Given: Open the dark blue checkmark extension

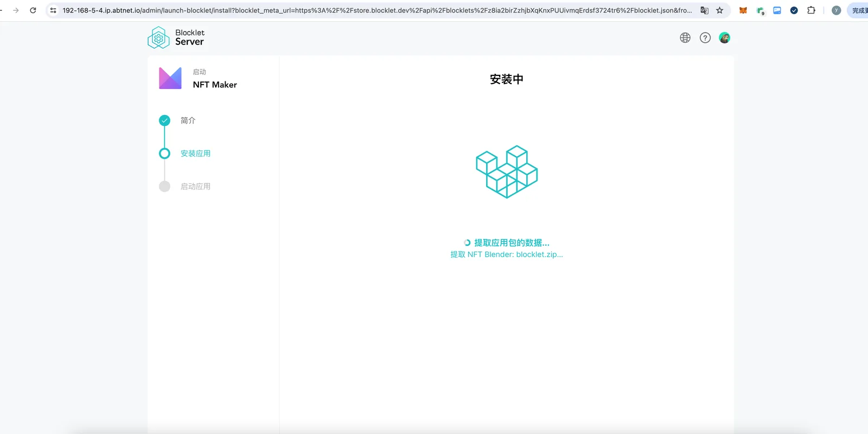Looking at the screenshot, I should (x=794, y=10).
